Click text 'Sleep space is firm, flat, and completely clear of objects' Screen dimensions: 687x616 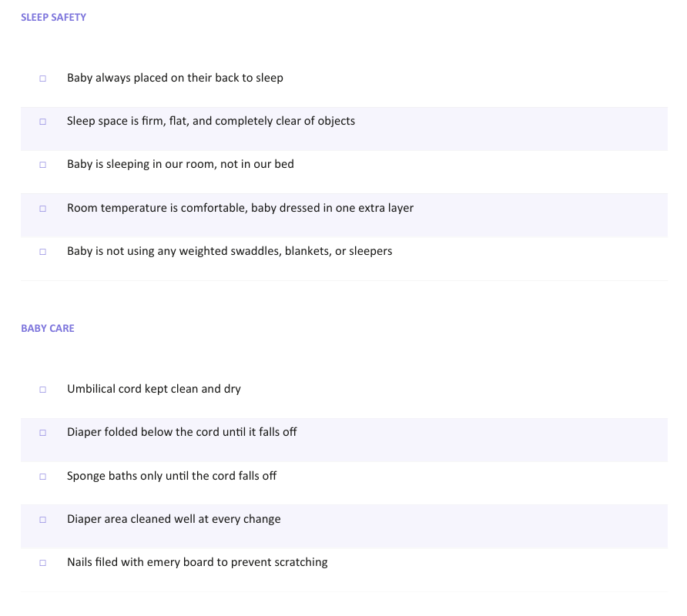point(211,121)
